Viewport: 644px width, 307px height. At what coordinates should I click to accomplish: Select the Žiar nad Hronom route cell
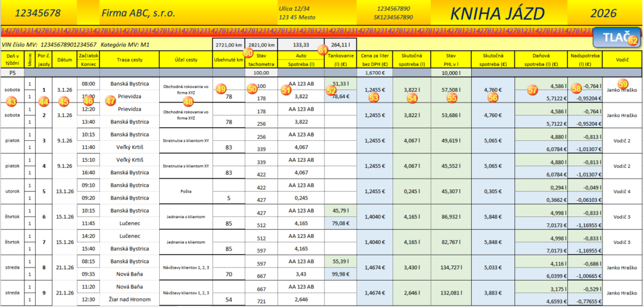(x=130, y=299)
